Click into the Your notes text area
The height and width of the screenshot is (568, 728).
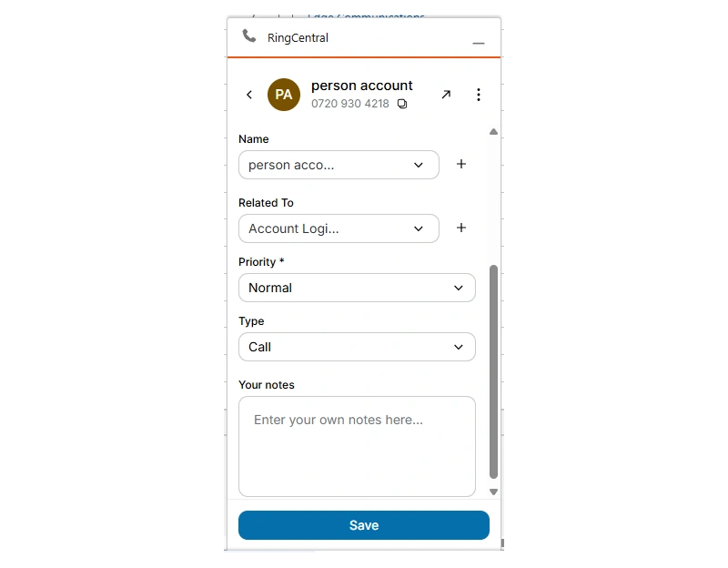click(357, 446)
